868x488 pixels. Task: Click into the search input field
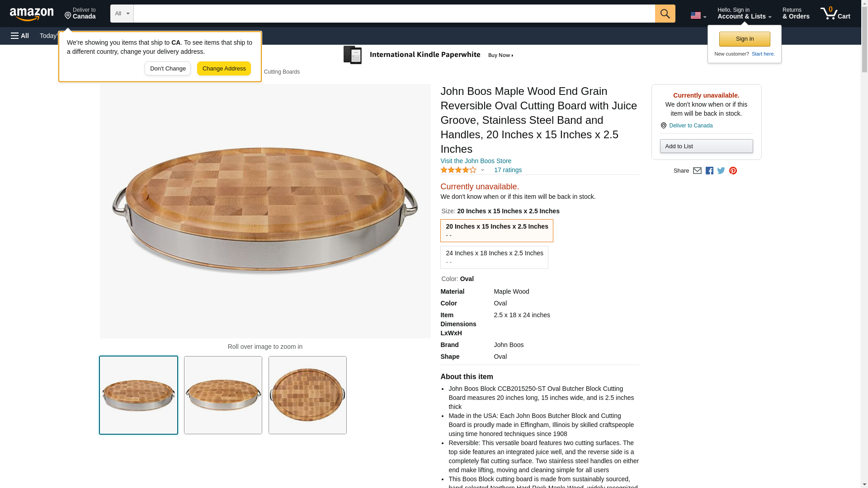(x=394, y=14)
